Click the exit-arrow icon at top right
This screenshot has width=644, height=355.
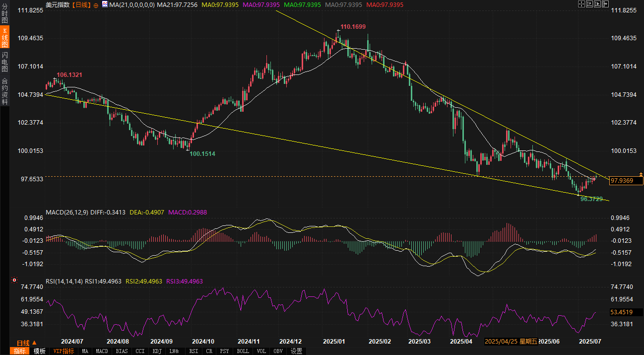point(605,4)
